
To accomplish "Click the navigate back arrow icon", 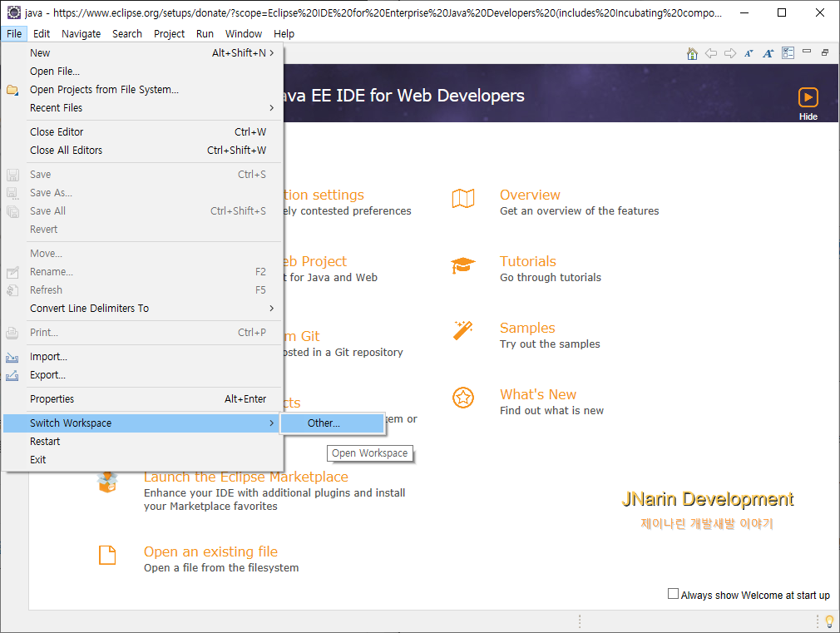I will [711, 53].
